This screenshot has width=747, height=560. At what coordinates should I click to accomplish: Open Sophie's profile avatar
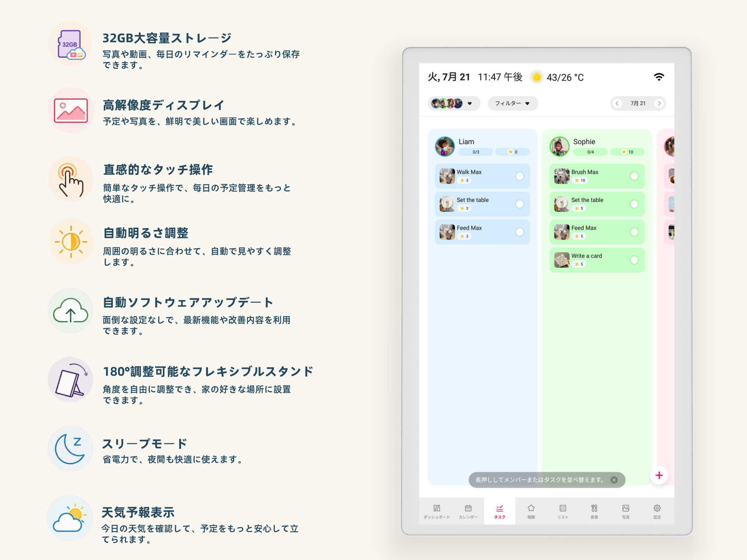pos(559,146)
